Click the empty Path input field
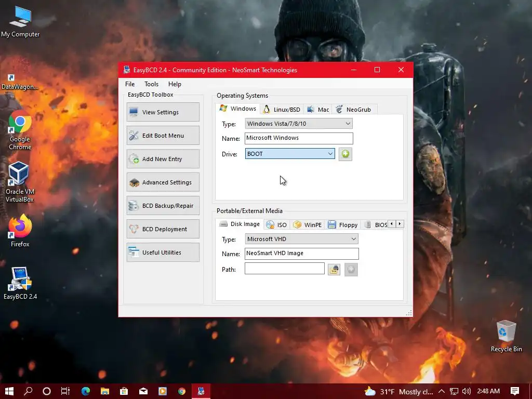Image resolution: width=532 pixels, height=399 pixels. 285,269
